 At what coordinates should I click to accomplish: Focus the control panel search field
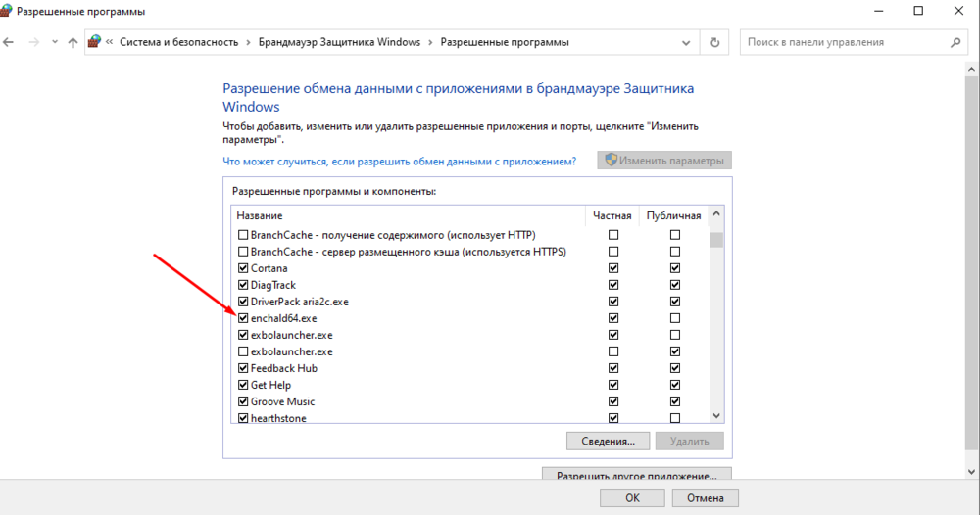(854, 42)
